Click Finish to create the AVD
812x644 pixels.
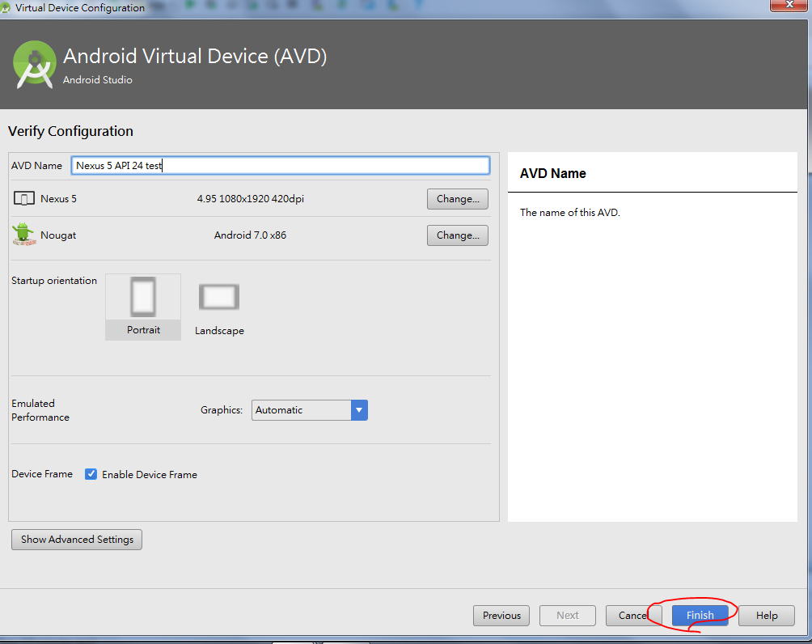click(x=700, y=616)
